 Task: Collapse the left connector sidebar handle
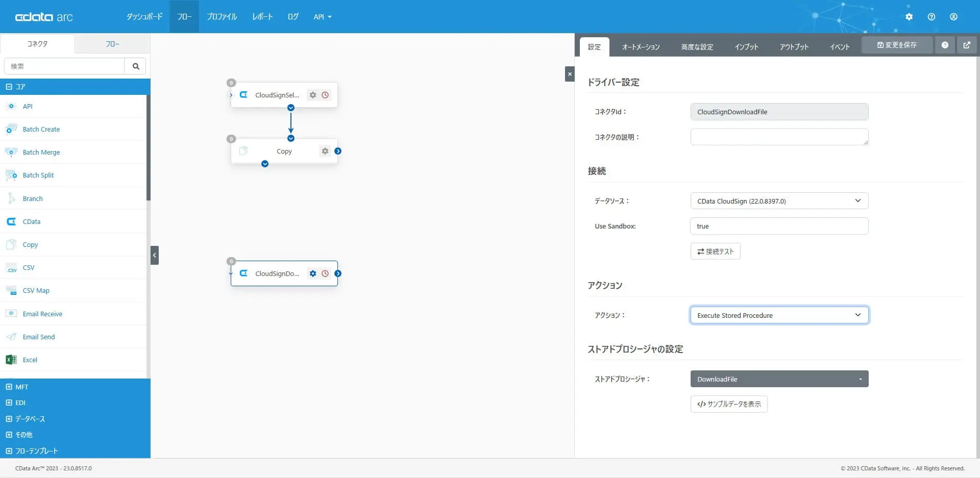155,255
